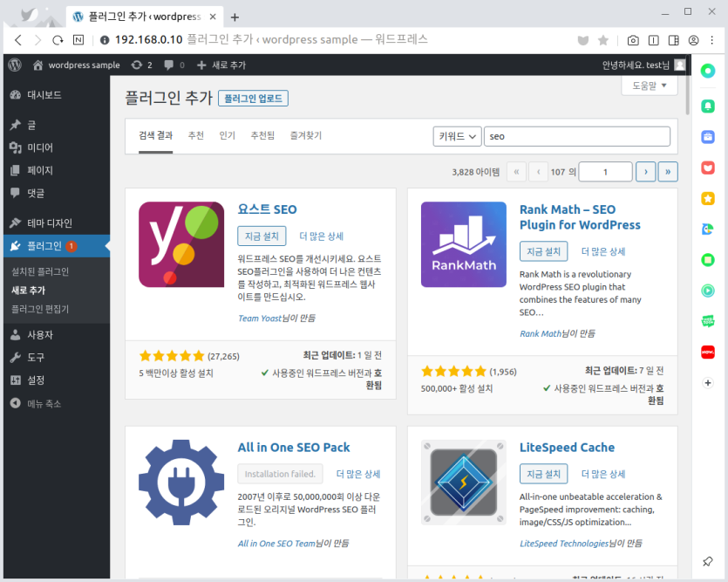Take a screenshot with the camera icon
Viewport: 728px width, 582px height.
point(633,40)
